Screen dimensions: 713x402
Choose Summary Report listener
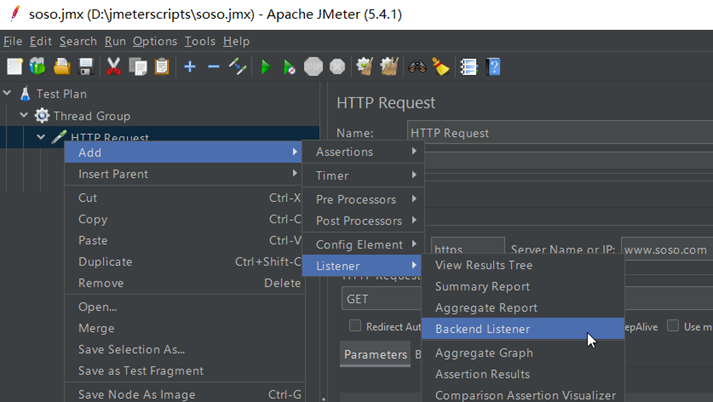click(x=523, y=286)
